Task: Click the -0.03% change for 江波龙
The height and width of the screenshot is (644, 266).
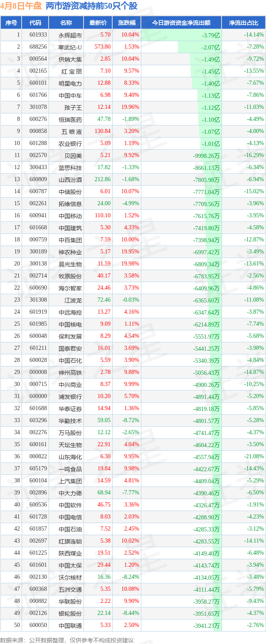Action: pyautogui.click(x=131, y=300)
